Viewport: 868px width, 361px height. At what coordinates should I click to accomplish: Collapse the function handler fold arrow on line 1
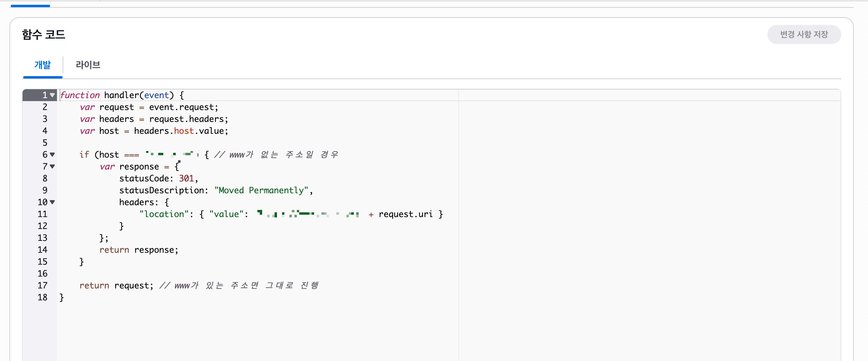tap(52, 95)
